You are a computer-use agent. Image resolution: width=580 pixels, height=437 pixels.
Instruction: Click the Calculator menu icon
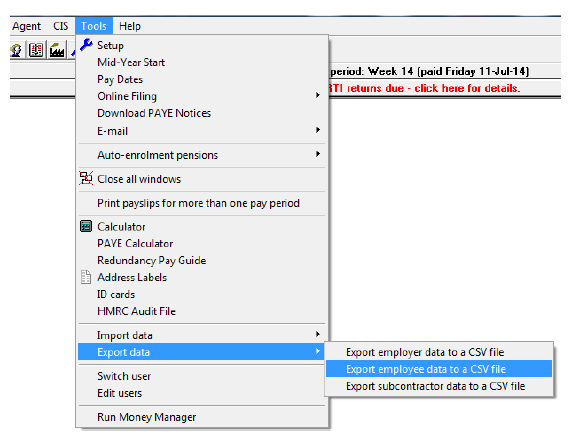[x=86, y=226]
